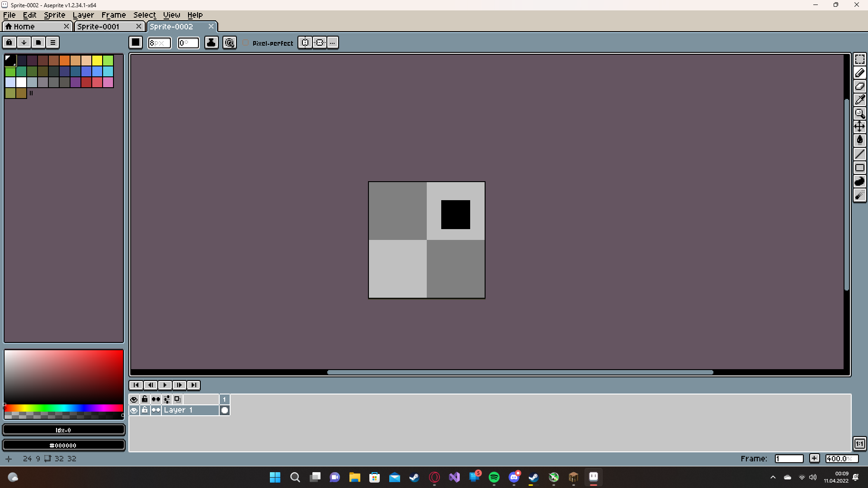Open palette sort options with the presets icon
Screen dimensions: 868x488
(9, 42)
